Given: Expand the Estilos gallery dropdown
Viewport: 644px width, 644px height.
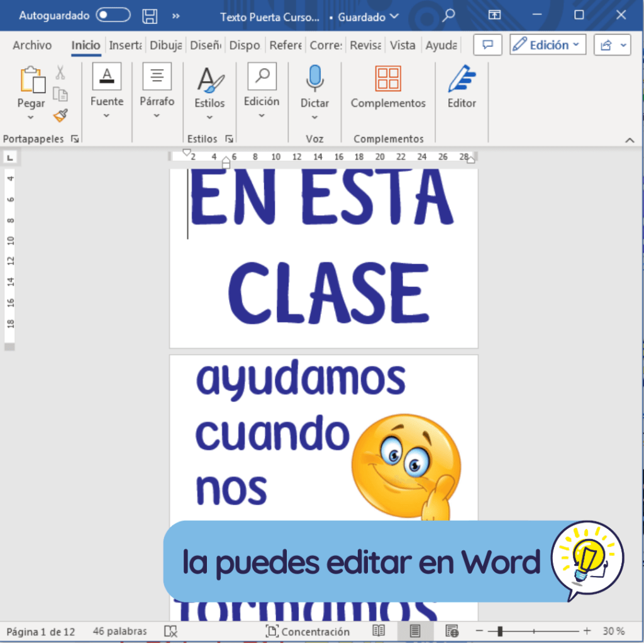Looking at the screenshot, I should (x=209, y=117).
